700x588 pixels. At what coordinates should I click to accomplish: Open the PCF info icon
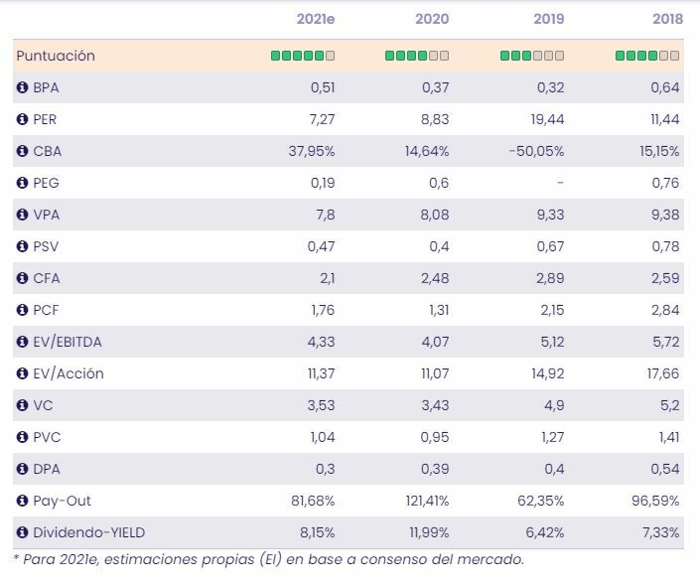tap(23, 310)
